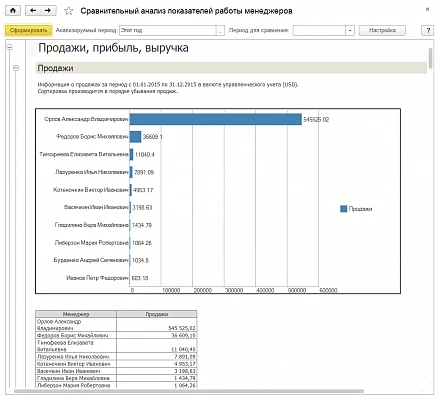Open the Настройка settings button

coord(382,30)
